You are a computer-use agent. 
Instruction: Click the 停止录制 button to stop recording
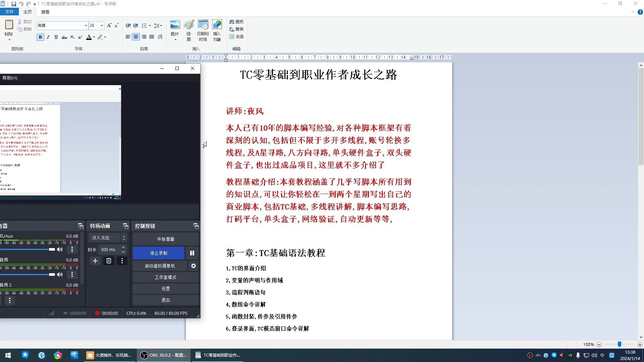[x=159, y=253]
